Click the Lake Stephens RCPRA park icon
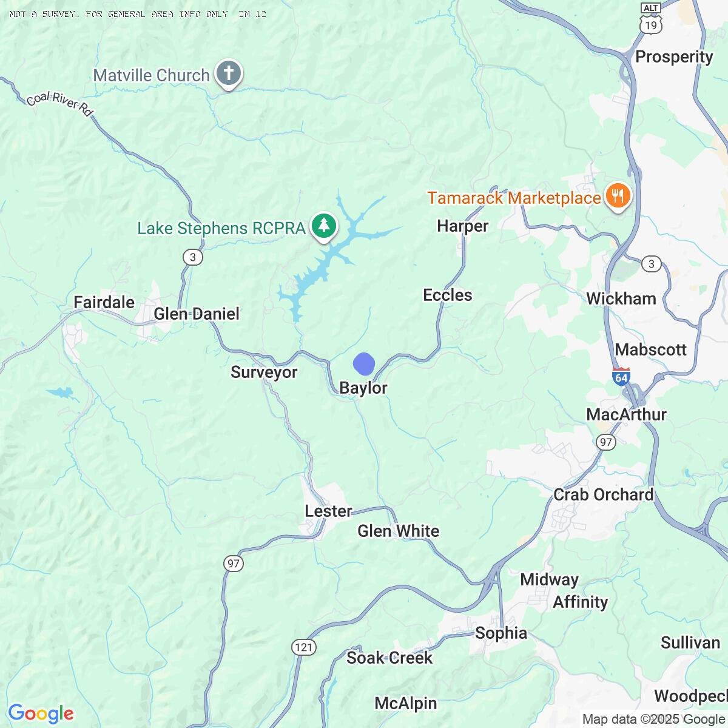728x728 pixels. (325, 227)
